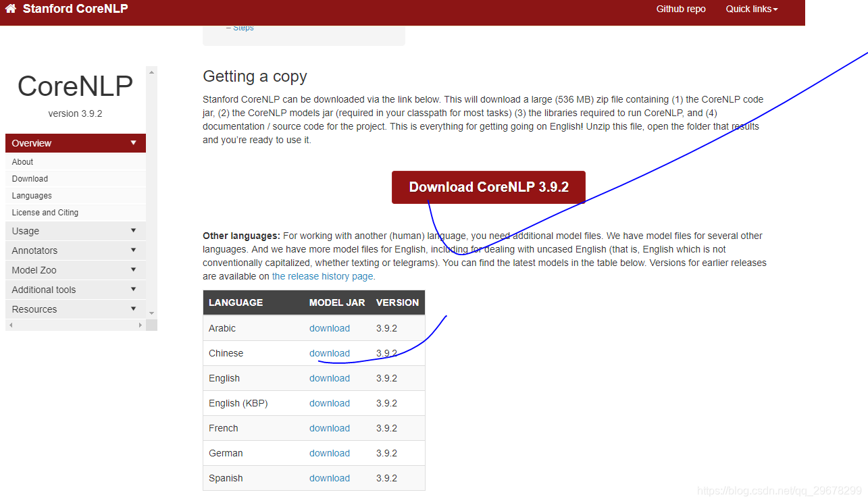Download the French model jar
The width and height of the screenshot is (868, 503).
330,428
